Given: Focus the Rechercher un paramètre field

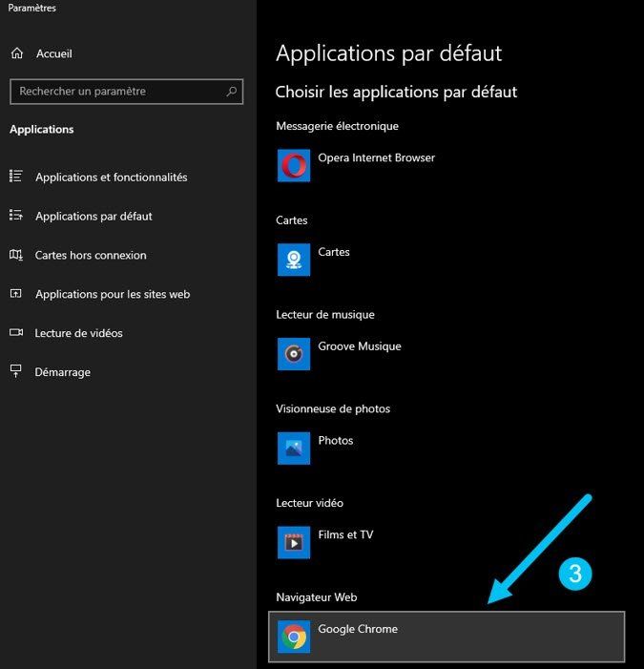Looking at the screenshot, I should (x=127, y=92).
